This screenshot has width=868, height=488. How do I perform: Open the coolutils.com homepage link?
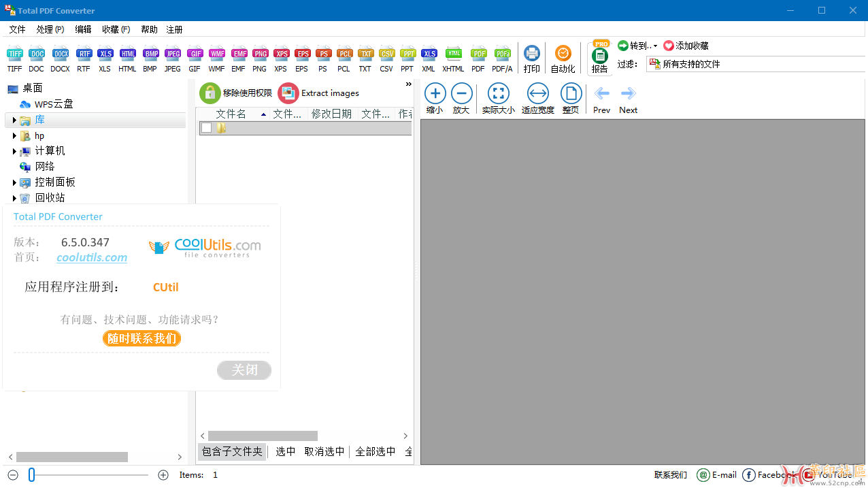92,257
